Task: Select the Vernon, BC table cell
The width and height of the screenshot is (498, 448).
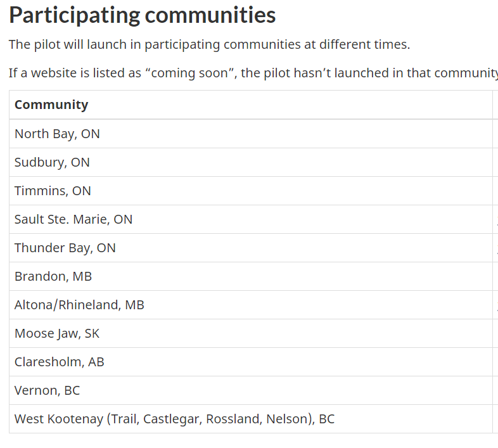Action: (x=251, y=390)
